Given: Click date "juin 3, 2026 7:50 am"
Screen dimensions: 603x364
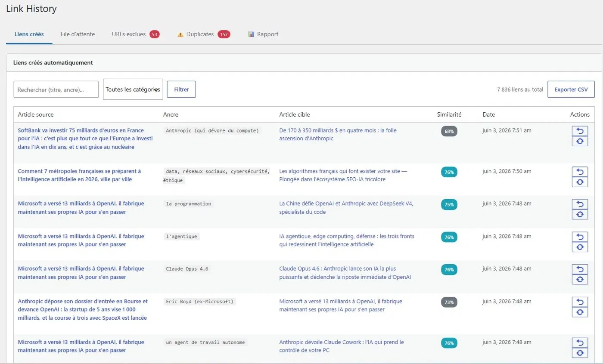Looking at the screenshot, I should click(507, 171).
